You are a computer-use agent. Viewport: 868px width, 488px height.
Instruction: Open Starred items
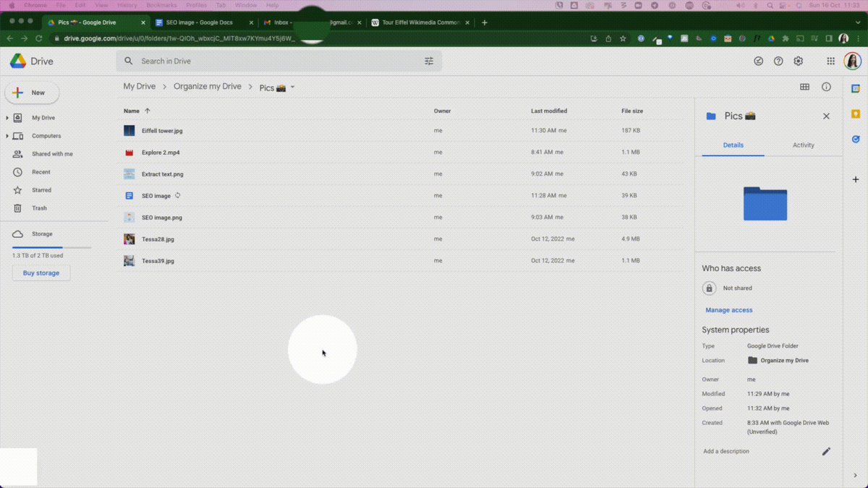41,190
